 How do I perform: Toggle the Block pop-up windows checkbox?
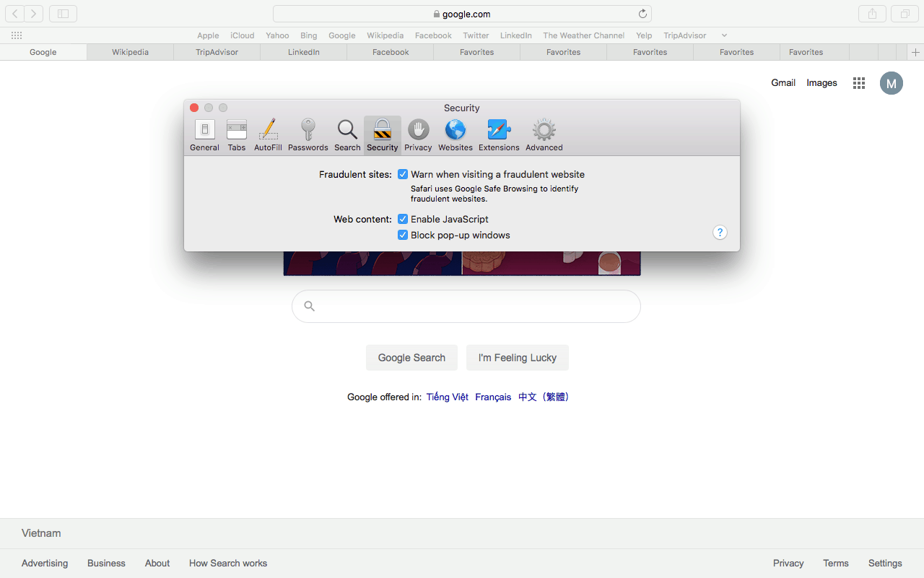pyautogui.click(x=403, y=235)
